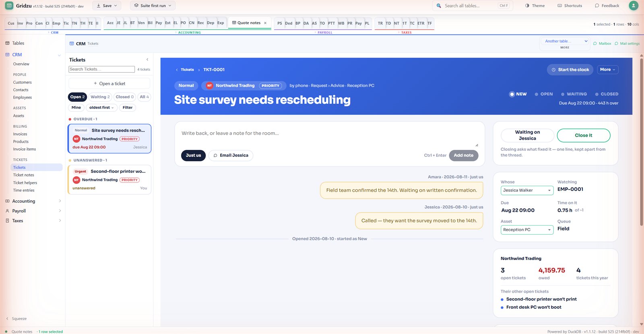The image size is (644, 334).
Task: Click the Tables grid icon in the sidebar
Action: tap(7, 43)
